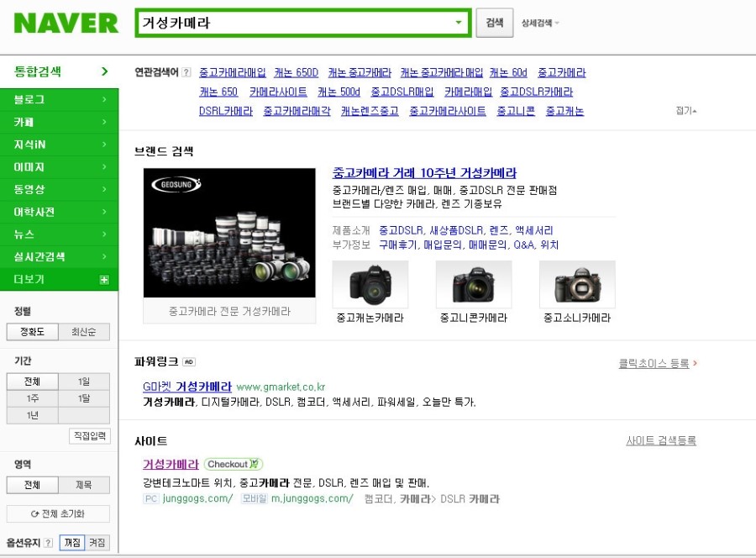Screen dimensions: 756x558
Task: Open related search DSRL카메라
Action: (226, 111)
